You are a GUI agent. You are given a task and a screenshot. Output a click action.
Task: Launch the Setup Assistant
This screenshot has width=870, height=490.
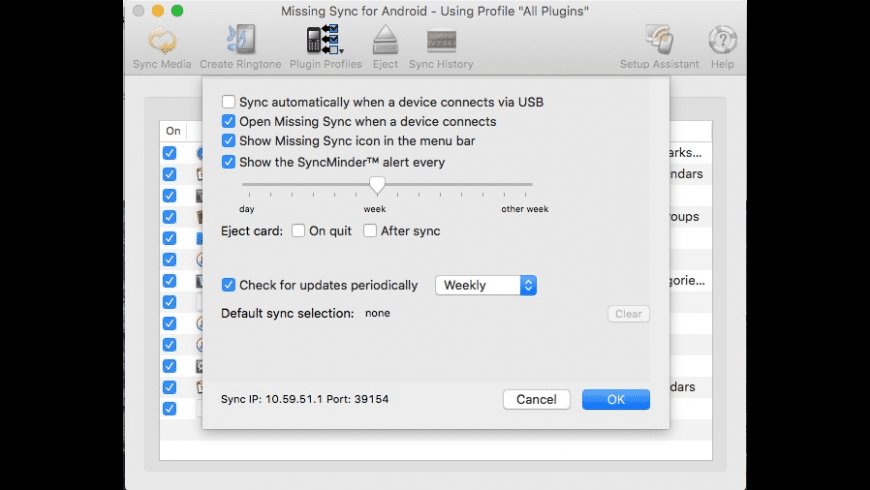tap(659, 40)
